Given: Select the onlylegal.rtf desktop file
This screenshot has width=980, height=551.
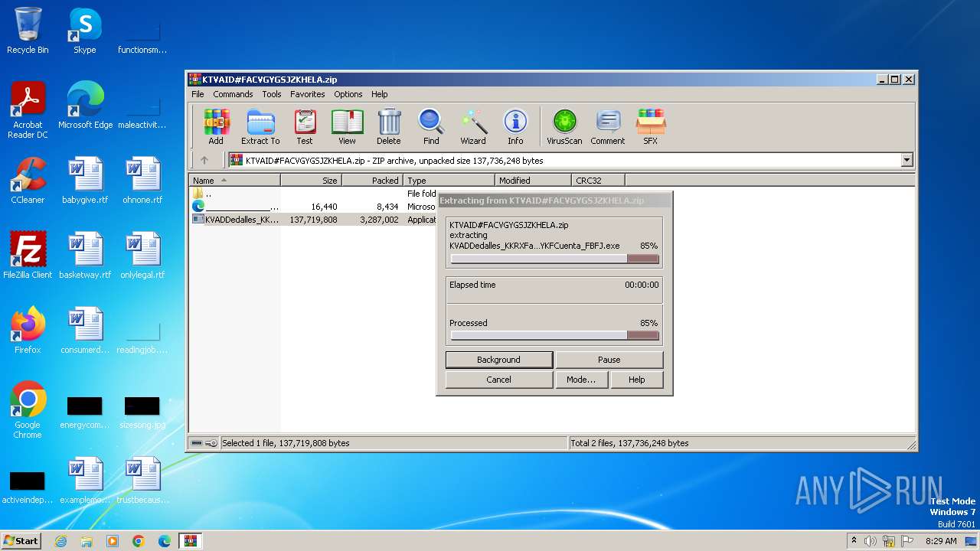Looking at the screenshot, I should (x=142, y=256).
